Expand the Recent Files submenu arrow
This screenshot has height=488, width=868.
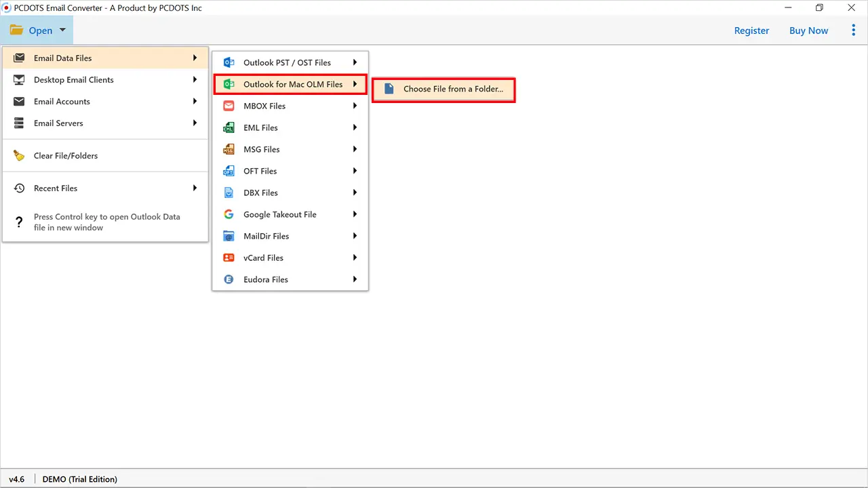(195, 188)
